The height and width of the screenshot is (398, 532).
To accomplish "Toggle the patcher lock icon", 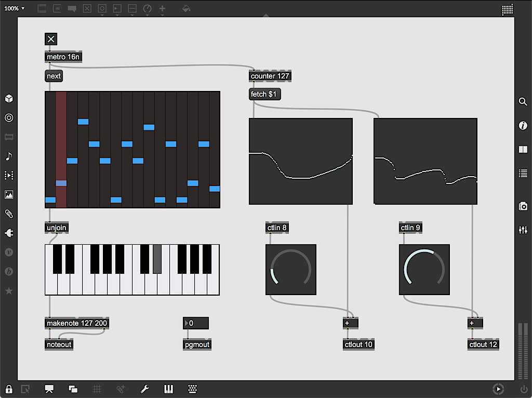I will [x=9, y=389].
